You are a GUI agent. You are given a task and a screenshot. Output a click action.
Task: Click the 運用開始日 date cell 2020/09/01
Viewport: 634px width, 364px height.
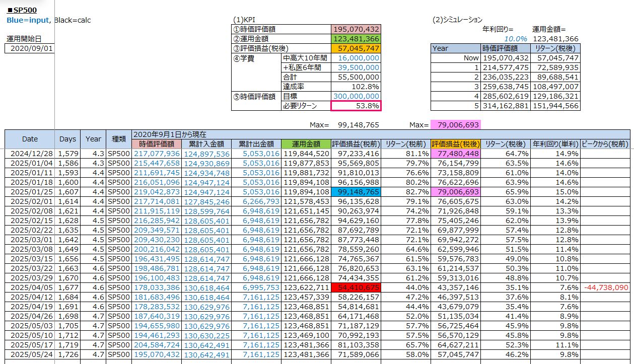click(x=29, y=48)
